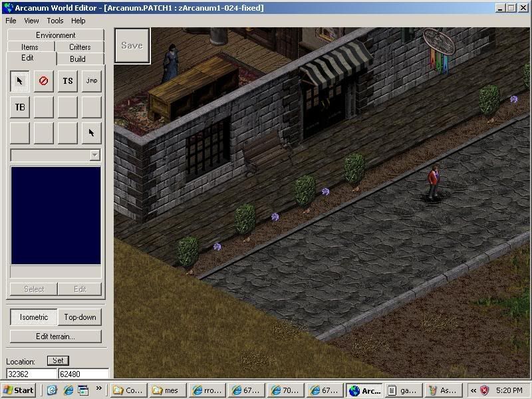Click the arrow cursor tool in third row
This screenshot has height=399, width=532.
click(92, 133)
